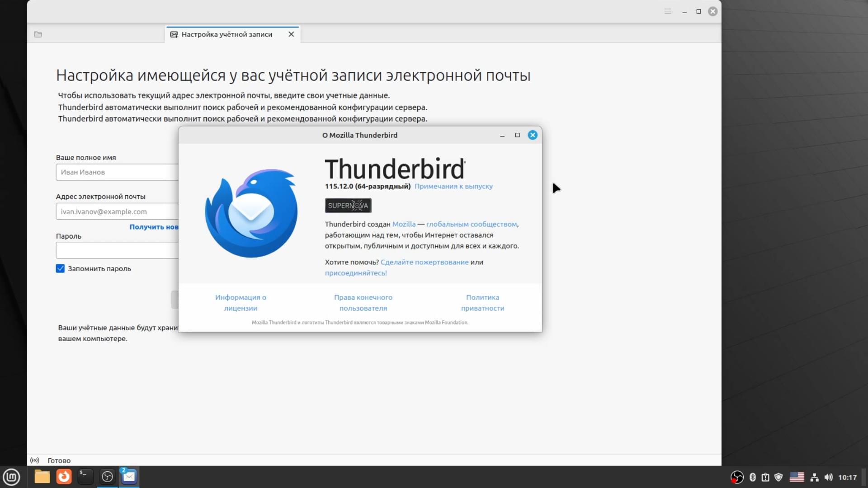Click the shield update manager tray icon
This screenshot has height=488, width=868.
778,477
